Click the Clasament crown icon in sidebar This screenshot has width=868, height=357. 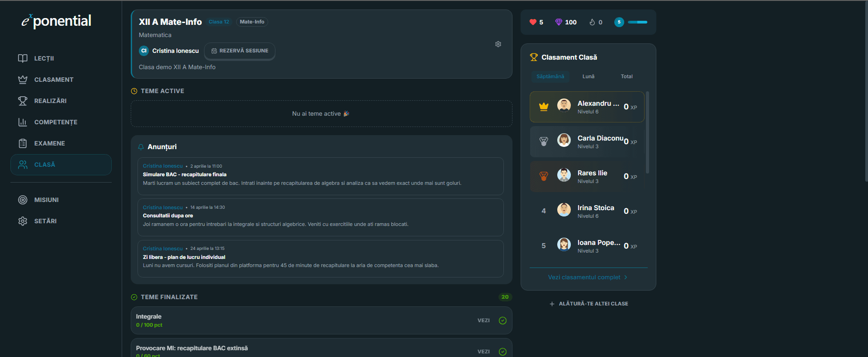click(23, 80)
